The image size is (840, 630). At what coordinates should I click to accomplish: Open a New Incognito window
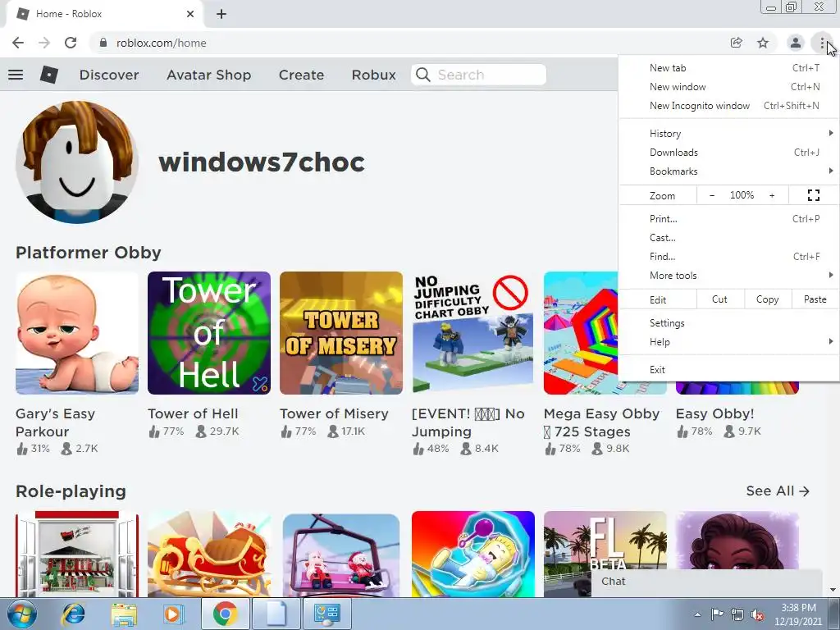point(728,106)
